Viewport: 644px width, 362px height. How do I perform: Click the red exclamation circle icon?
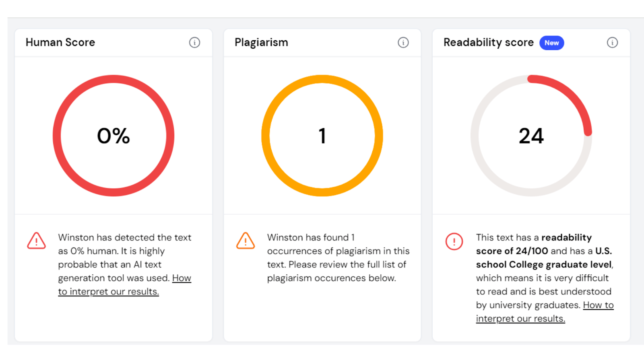pos(454,241)
